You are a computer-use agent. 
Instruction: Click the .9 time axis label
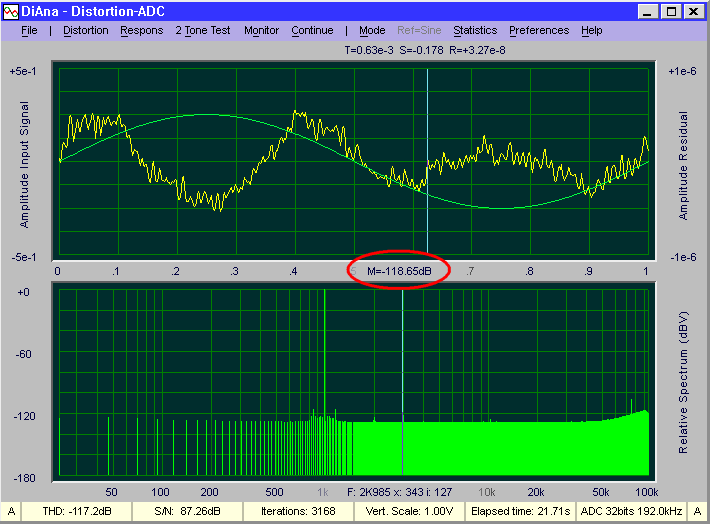[x=588, y=272]
